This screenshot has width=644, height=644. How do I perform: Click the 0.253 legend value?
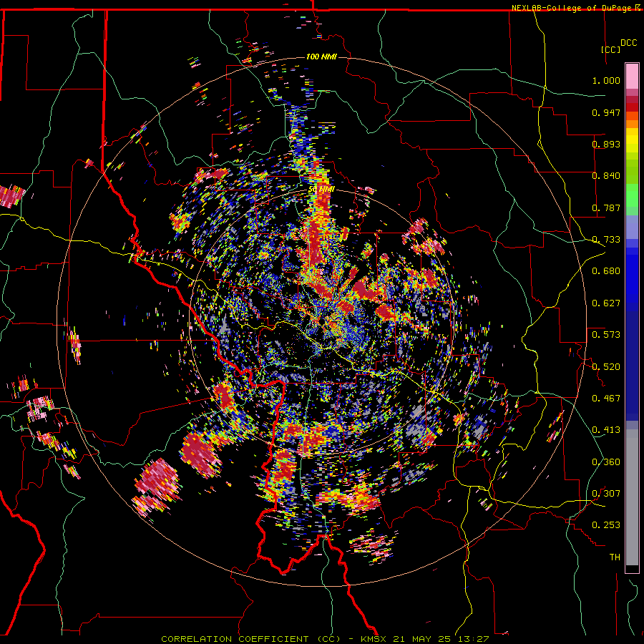coord(606,525)
